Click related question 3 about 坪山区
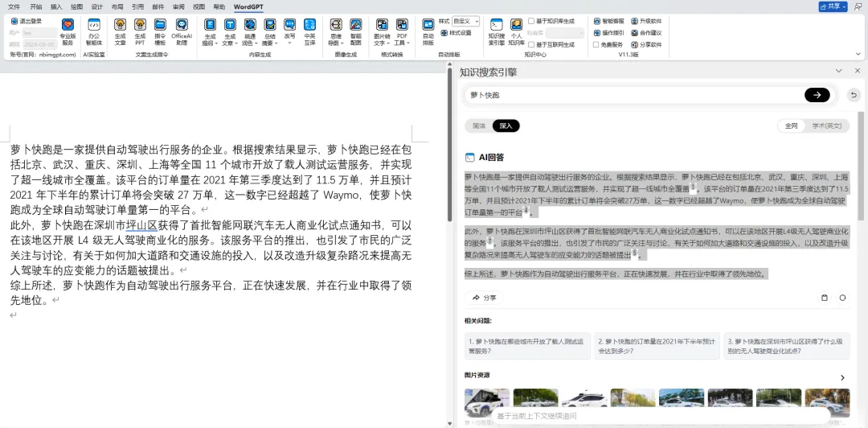The image size is (868, 428). 787,346
